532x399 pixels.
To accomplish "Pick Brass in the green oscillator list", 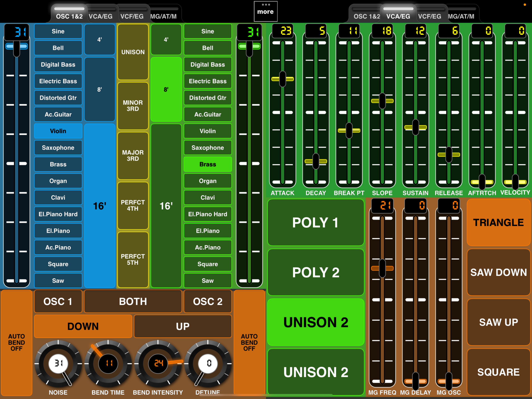I will (208, 164).
